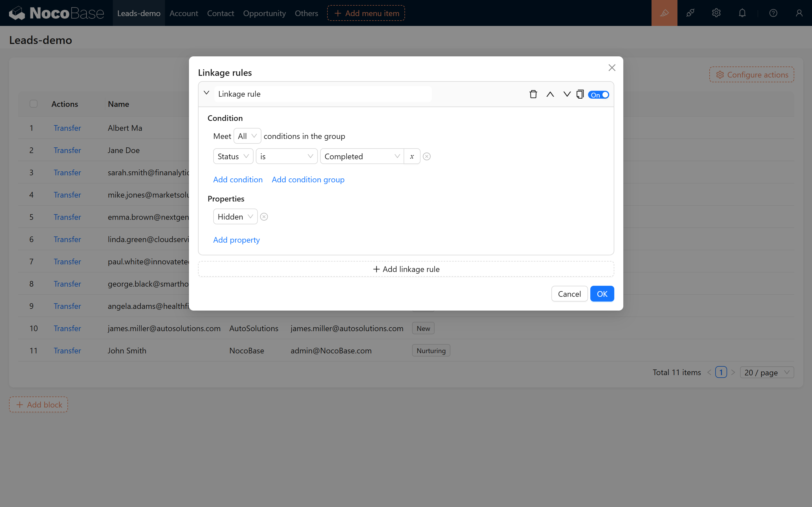Click the condition value remove 'x' button
812x507 pixels.
[x=411, y=156]
